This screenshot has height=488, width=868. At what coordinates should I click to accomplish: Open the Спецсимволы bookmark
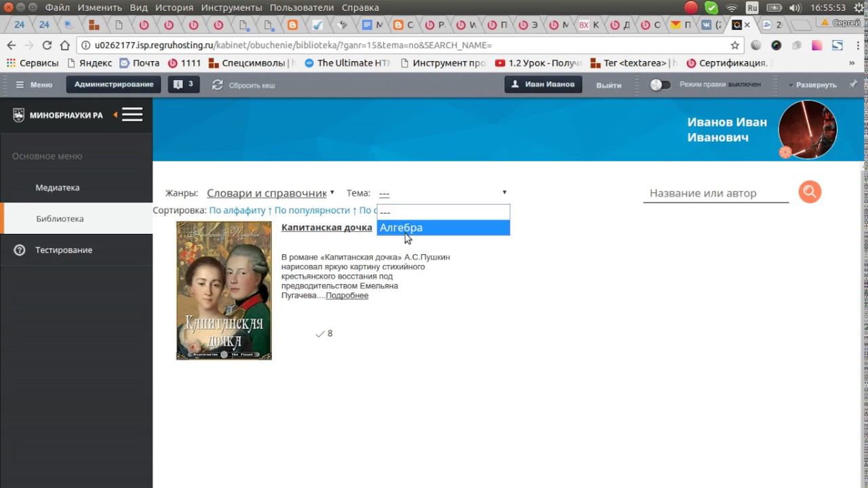point(253,63)
